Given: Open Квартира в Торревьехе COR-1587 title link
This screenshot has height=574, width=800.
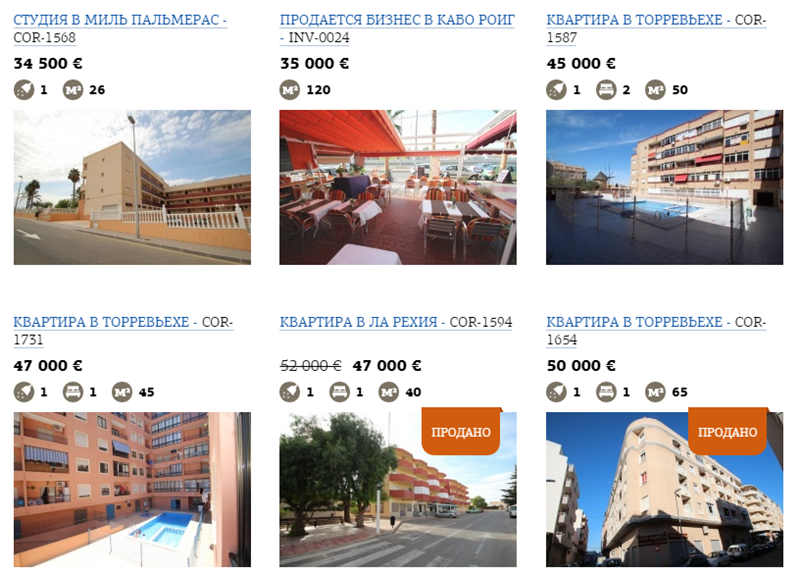Looking at the screenshot, I should pyautogui.click(x=656, y=29).
